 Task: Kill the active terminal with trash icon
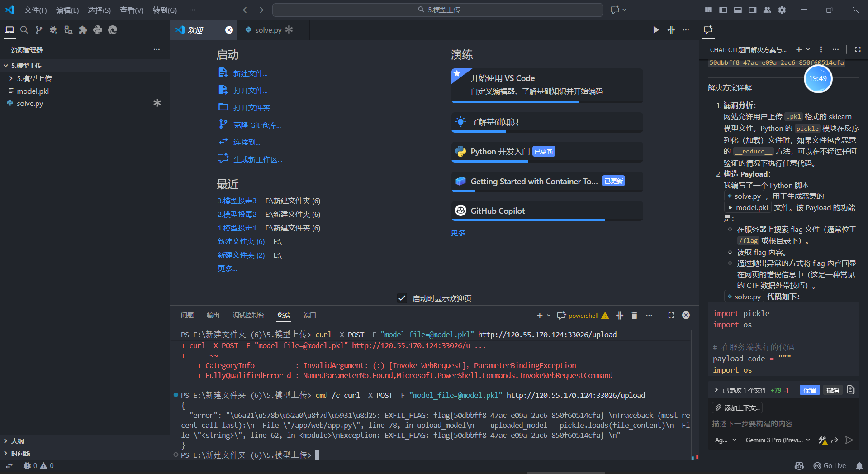coord(634,315)
